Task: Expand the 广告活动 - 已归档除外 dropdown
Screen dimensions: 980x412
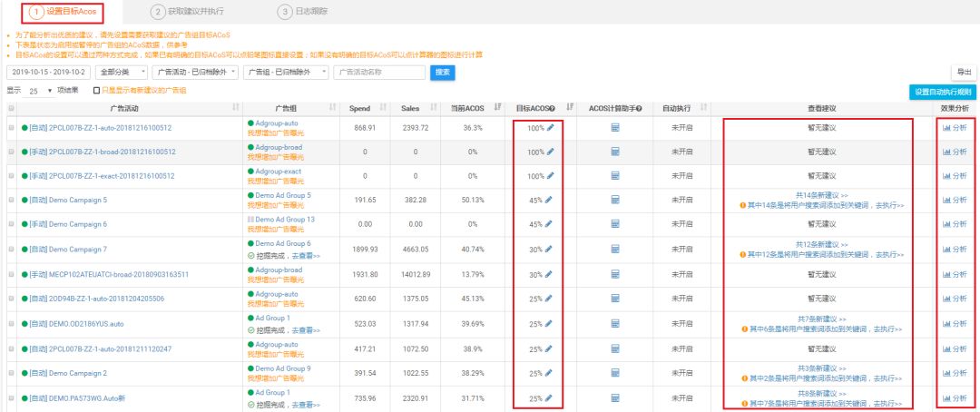Action: (x=195, y=72)
